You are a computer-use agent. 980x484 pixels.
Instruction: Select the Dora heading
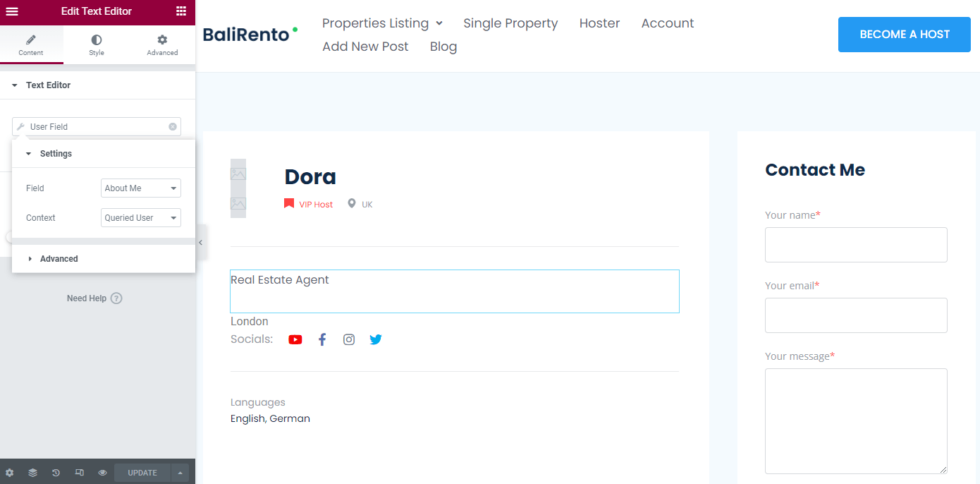[x=310, y=176]
